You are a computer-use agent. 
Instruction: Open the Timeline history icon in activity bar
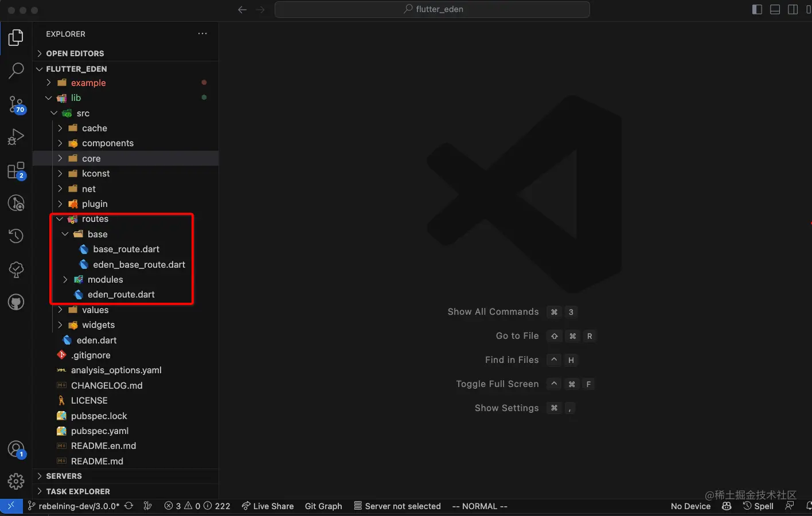(16, 236)
